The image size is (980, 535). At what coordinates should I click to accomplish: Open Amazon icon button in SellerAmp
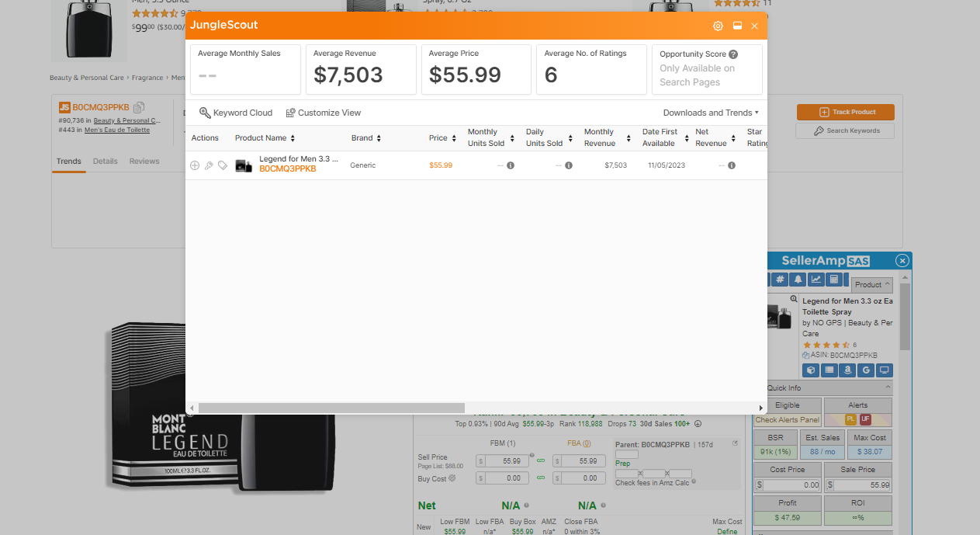(848, 370)
